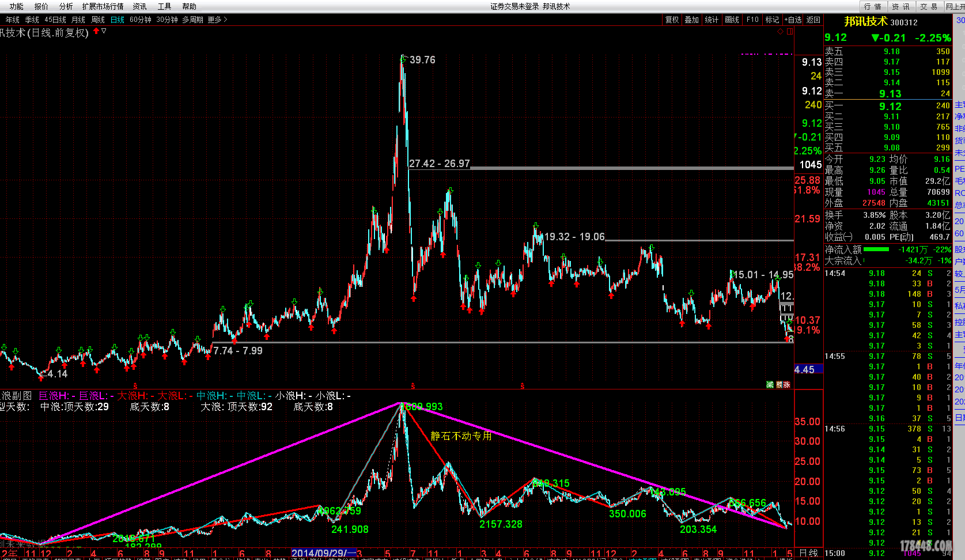Open the 报价 menu
965x560 pixels.
click(41, 6)
